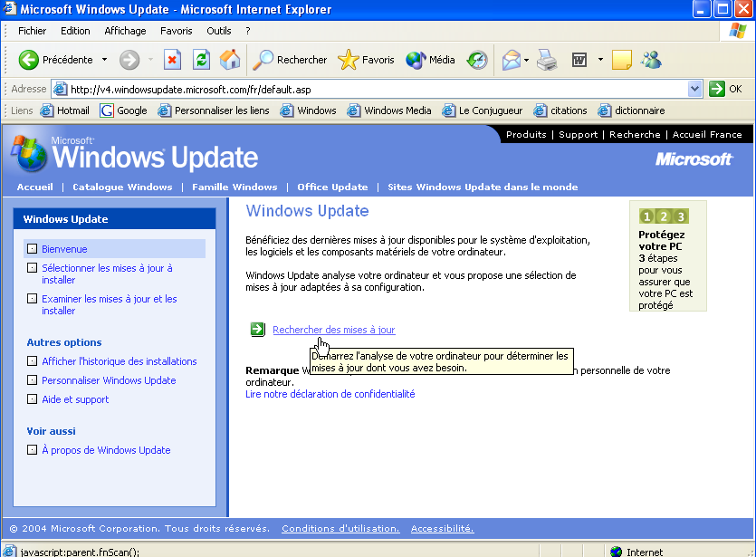Open the Affichage menu
Image resolution: width=756 pixels, height=557 pixels.
pos(125,31)
